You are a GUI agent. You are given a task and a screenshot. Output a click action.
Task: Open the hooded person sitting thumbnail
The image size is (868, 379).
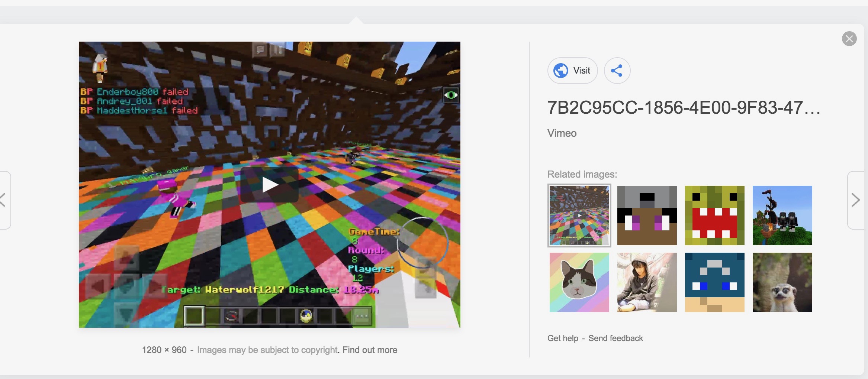point(647,282)
